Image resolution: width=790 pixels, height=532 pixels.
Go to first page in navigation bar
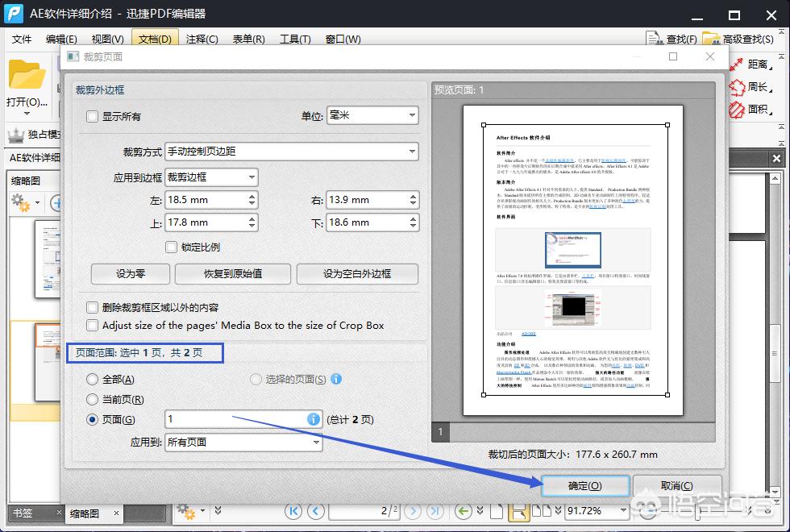point(293,511)
